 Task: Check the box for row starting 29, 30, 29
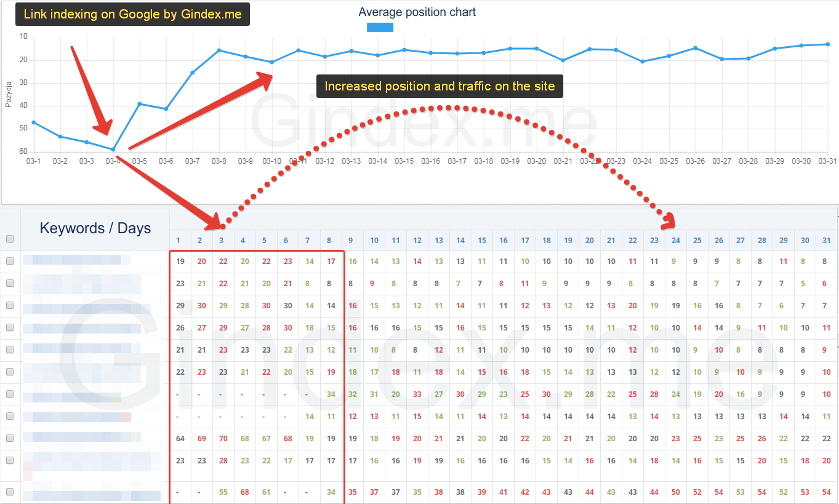(x=9, y=306)
